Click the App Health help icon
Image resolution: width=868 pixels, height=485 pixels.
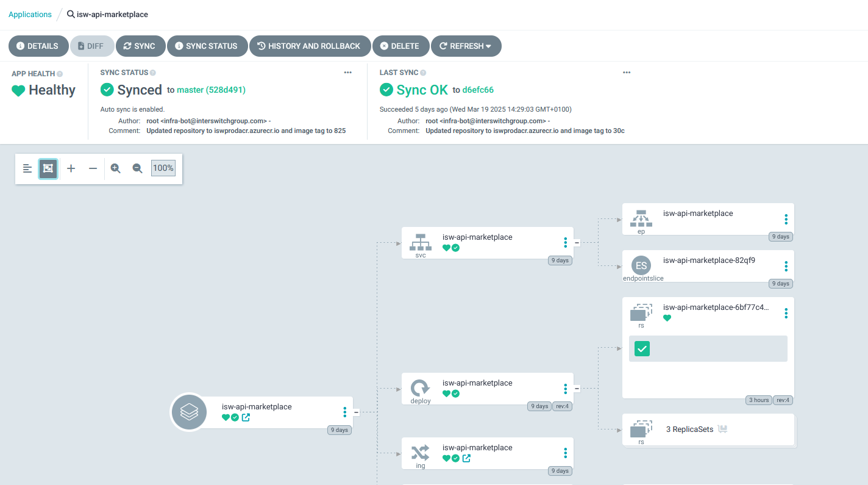point(60,74)
